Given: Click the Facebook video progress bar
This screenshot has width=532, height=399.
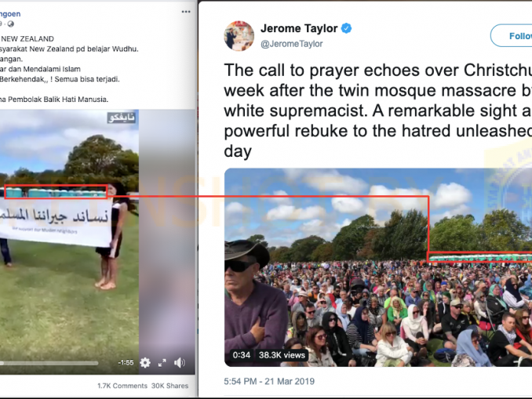Looking at the screenshot, I should click(x=49, y=363).
